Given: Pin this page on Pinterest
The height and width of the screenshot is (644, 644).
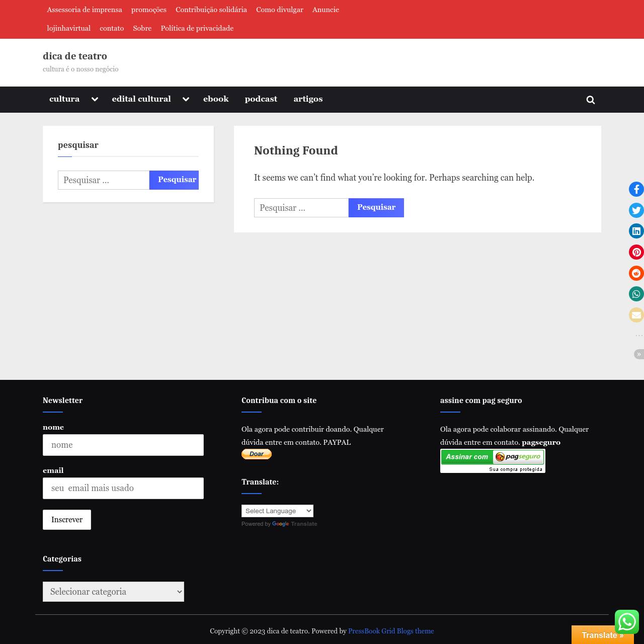Looking at the screenshot, I should click(636, 252).
